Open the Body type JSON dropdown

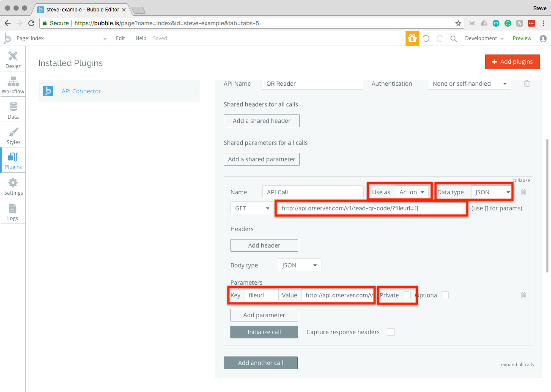coord(299,265)
